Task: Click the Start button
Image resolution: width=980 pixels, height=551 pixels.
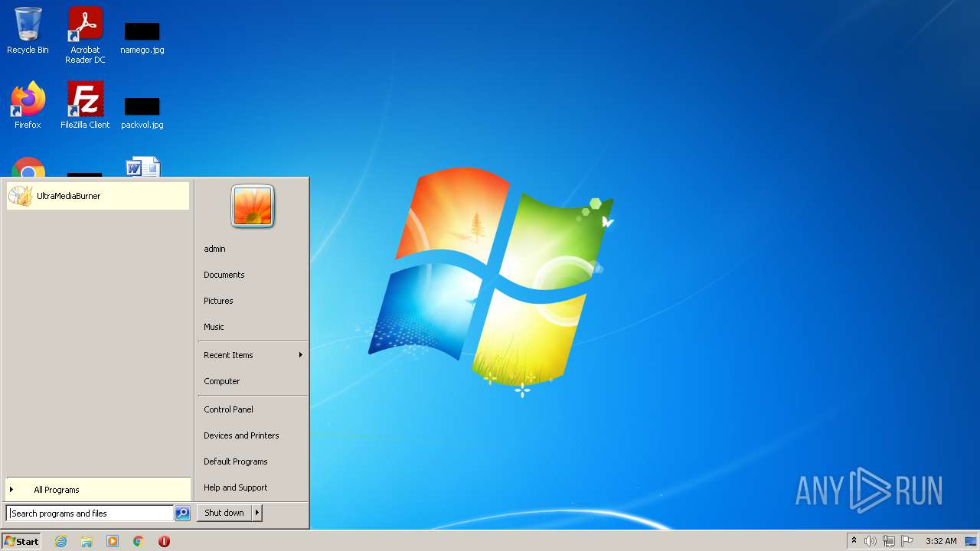Action: click(x=21, y=541)
